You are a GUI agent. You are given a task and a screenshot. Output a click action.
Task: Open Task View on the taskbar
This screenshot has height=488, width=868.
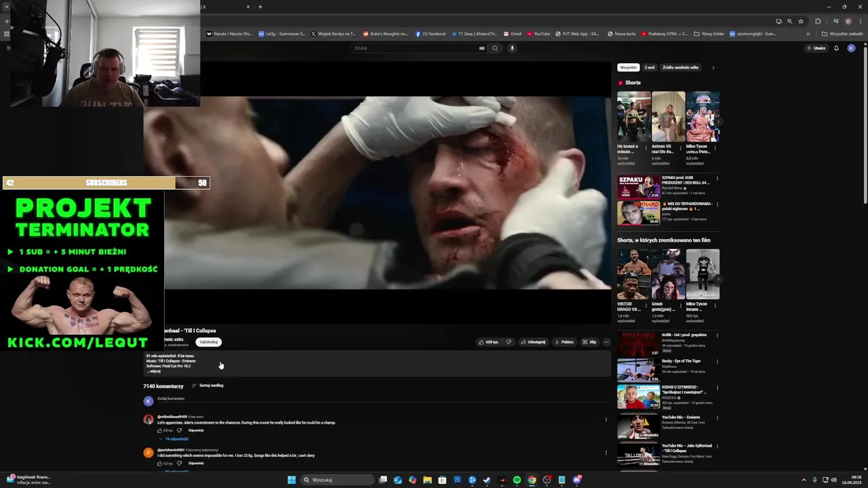[x=382, y=480]
